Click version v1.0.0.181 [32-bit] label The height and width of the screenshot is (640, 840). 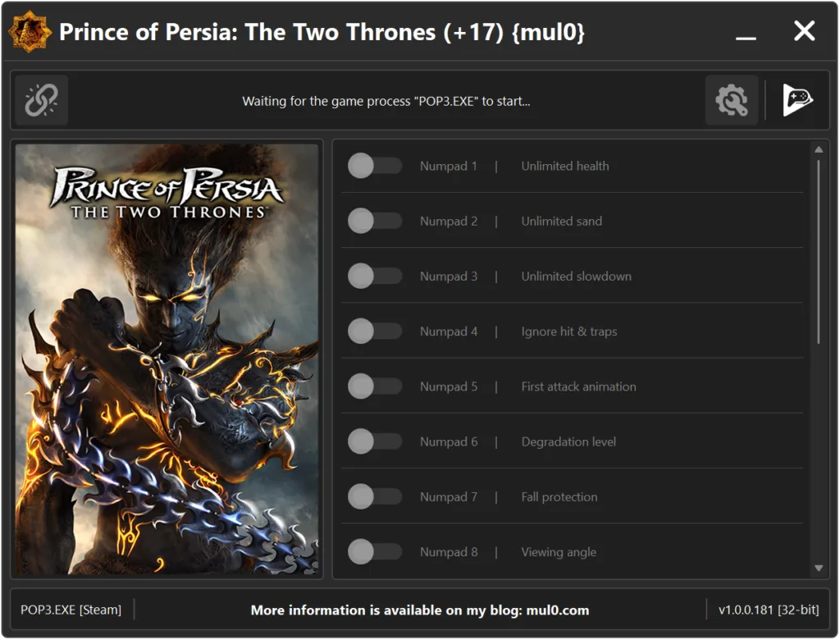(768, 610)
